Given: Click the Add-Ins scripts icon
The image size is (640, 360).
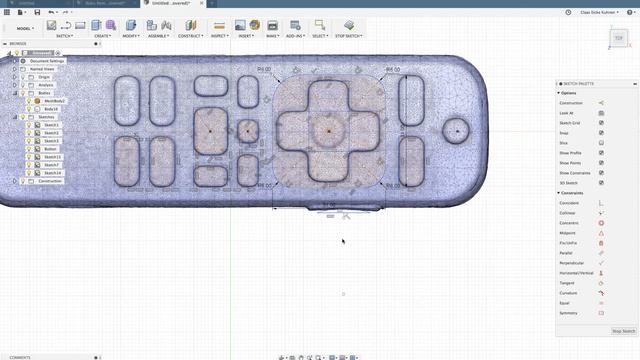Looking at the screenshot, I should pyautogui.click(x=295, y=25).
